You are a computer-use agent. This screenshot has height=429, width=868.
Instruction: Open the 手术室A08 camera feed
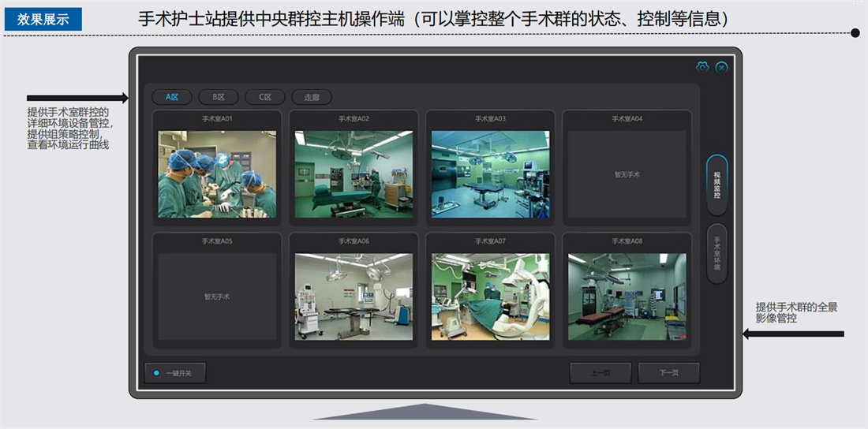[x=627, y=297]
